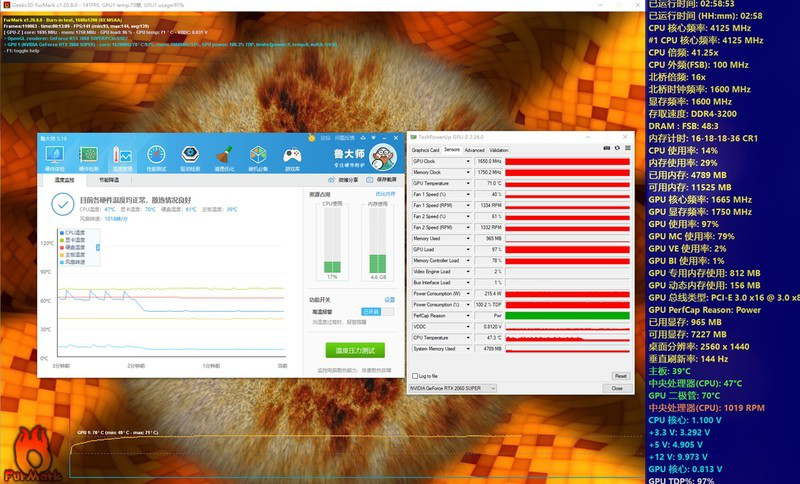Toggle the CPU温度 legend checkbox in chart
This screenshot has width=800, height=484.
61,234
